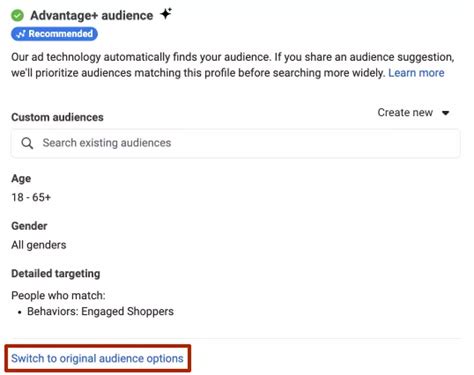Select the Age section heading
The image size is (474, 375).
tap(21, 179)
